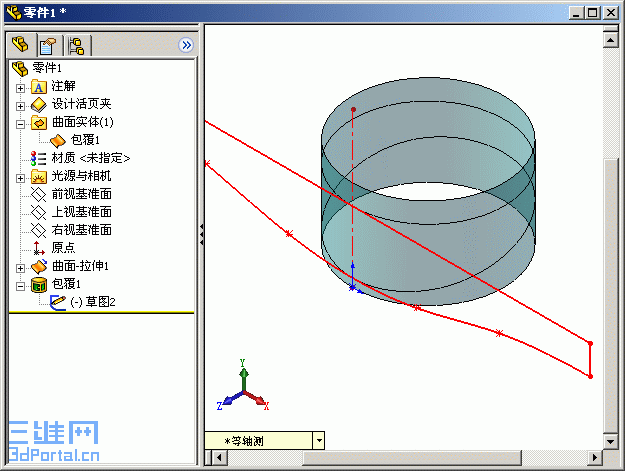Click the horizontal scrollbar right arrow
This screenshot has height=471, width=625.
coord(595,457)
